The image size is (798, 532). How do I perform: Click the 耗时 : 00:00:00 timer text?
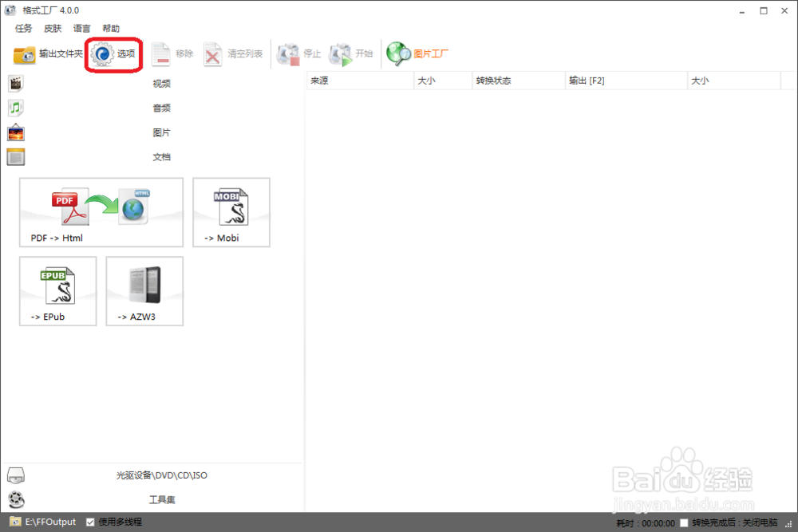646,523
